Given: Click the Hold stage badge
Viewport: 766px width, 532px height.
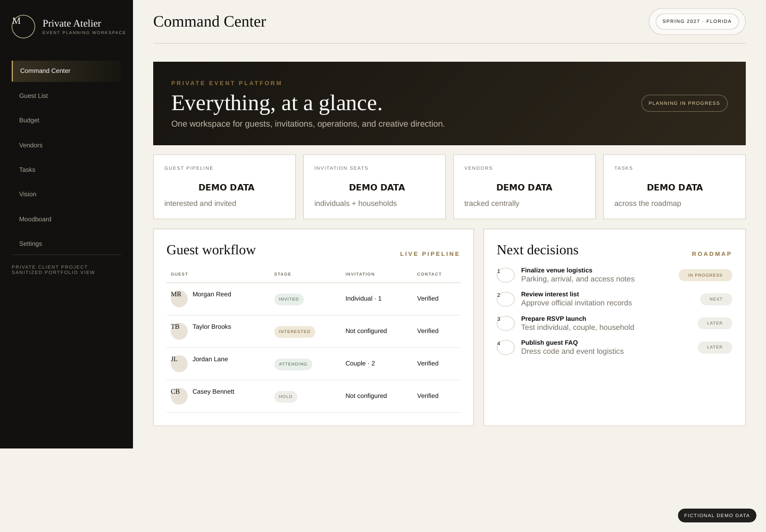Looking at the screenshot, I should click(x=286, y=396).
